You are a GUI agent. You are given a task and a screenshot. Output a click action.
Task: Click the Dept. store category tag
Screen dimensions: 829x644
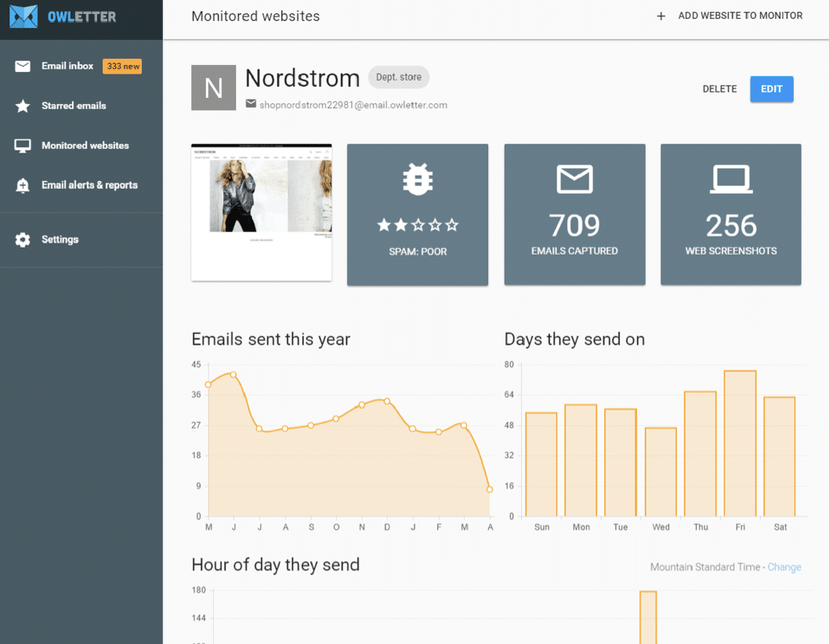pos(399,78)
